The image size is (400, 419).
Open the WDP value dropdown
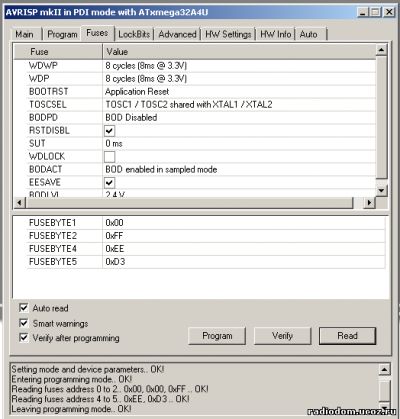coord(239,79)
